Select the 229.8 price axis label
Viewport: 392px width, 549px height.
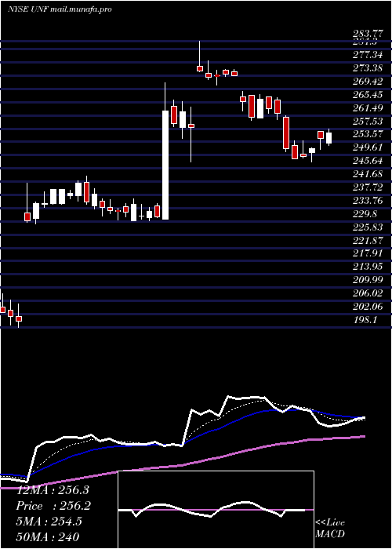click(365, 213)
